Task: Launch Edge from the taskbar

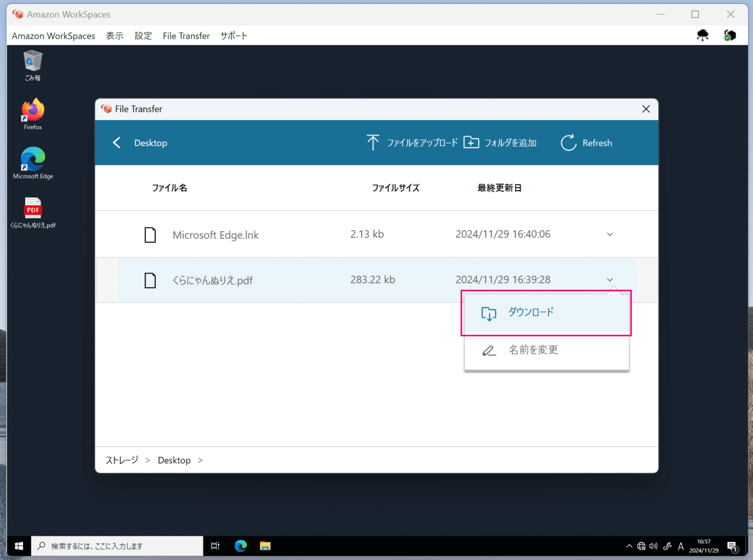Action: point(241,546)
